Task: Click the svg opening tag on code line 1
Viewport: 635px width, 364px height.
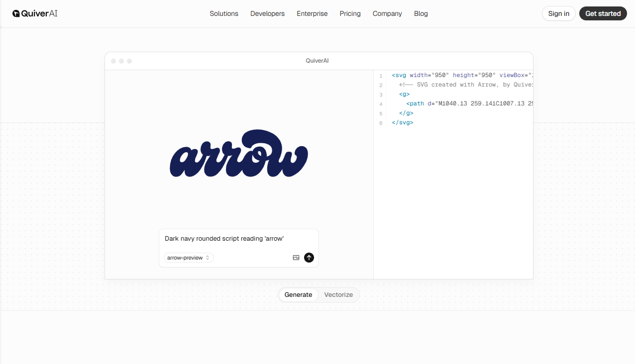Action: (x=399, y=75)
